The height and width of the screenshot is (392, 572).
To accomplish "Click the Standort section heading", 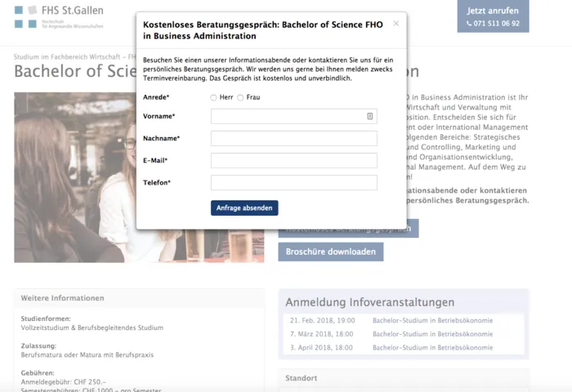I will coord(301,378).
